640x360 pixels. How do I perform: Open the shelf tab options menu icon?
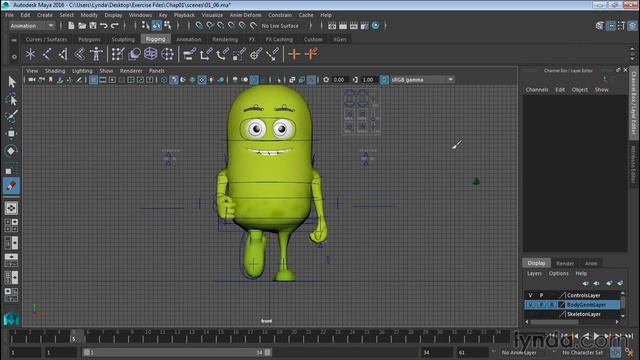(14, 40)
